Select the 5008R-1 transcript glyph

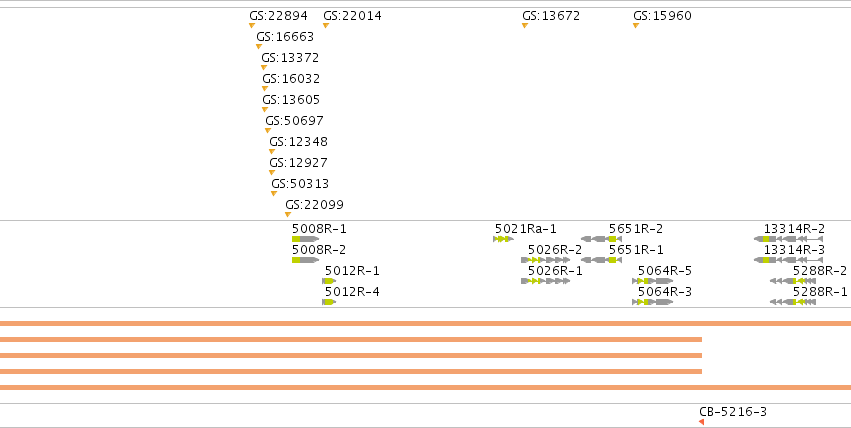coord(306,239)
